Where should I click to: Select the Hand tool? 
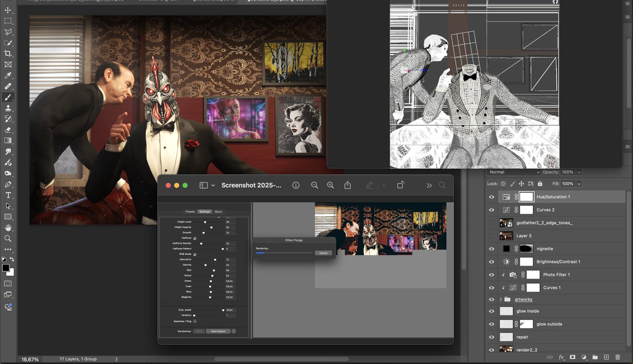pos(8,227)
